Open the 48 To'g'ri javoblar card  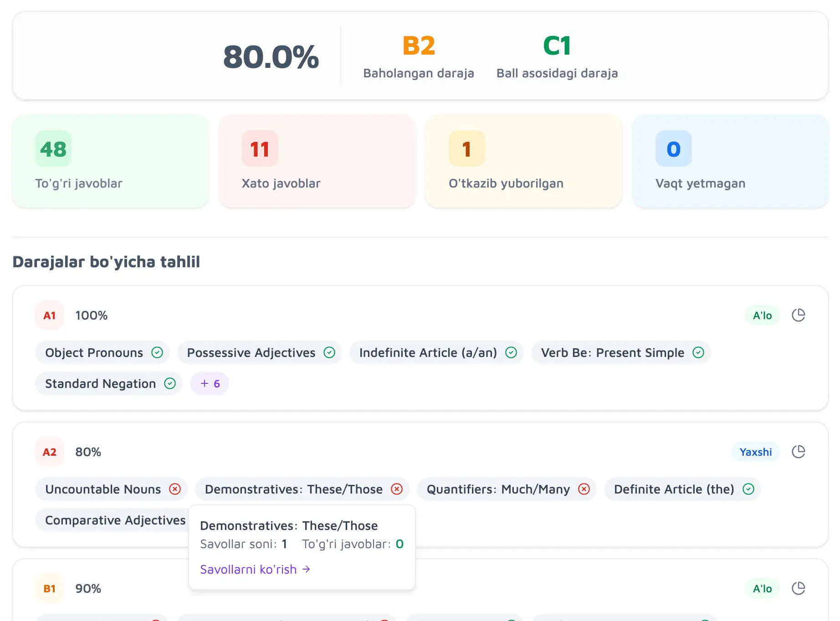click(x=111, y=161)
